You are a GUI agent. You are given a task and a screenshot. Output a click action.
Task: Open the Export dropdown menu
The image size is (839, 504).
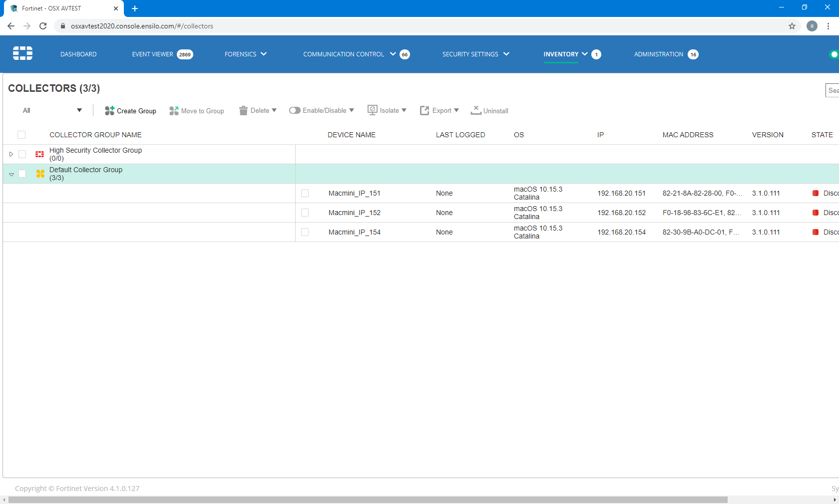coord(439,110)
